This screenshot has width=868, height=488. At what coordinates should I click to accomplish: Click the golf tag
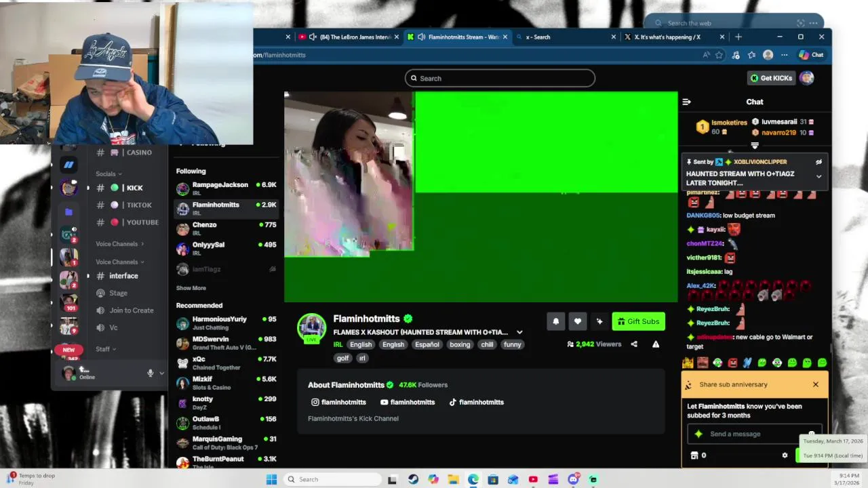pos(342,358)
